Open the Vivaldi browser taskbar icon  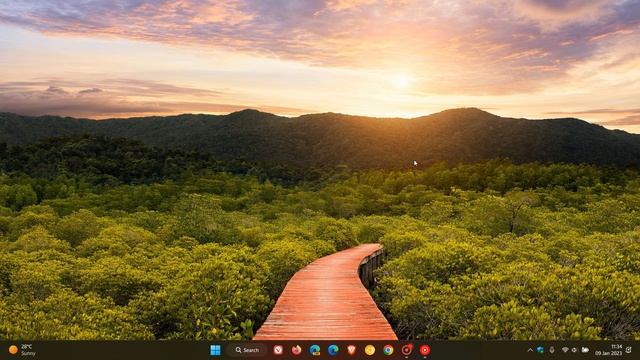click(278, 350)
